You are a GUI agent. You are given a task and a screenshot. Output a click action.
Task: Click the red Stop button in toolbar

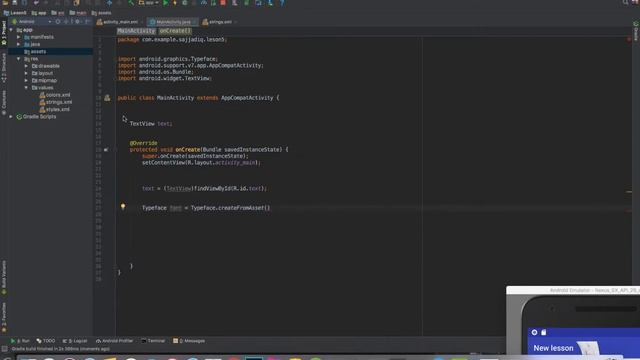223,3
